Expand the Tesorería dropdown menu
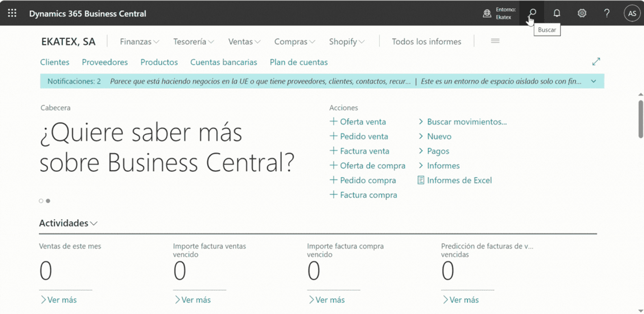Viewport: 644px width, 314px height. [193, 42]
